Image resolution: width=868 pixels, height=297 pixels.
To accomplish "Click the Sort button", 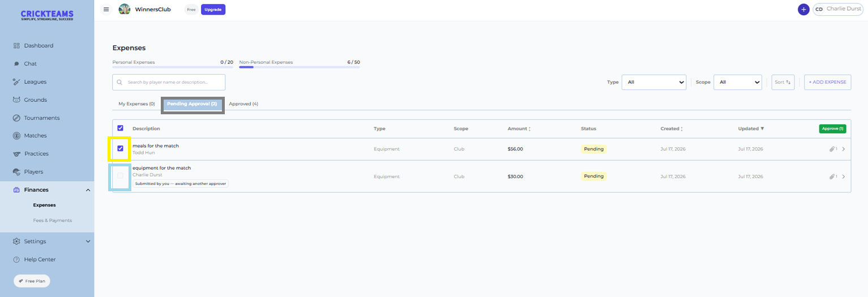I will click(783, 82).
